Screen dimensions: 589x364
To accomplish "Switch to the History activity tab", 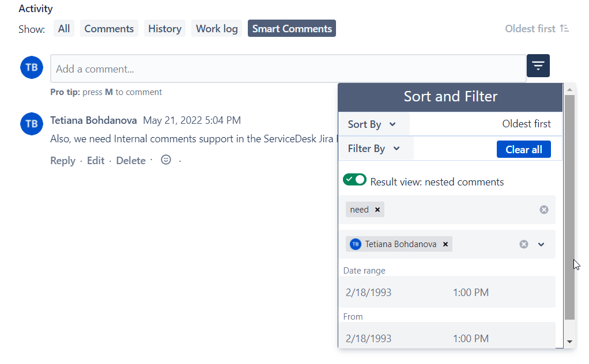I will point(164,29).
